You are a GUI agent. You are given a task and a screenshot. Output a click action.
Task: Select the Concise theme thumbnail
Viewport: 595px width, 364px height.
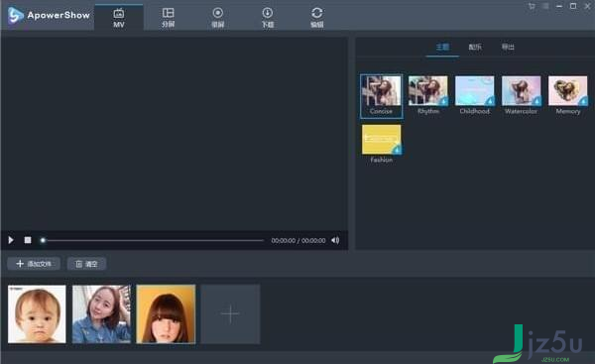click(381, 90)
